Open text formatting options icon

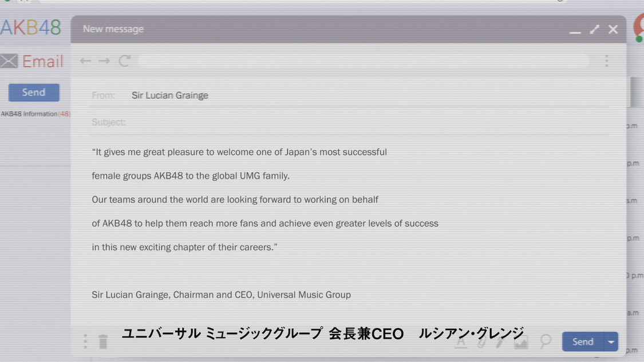pyautogui.click(x=461, y=342)
